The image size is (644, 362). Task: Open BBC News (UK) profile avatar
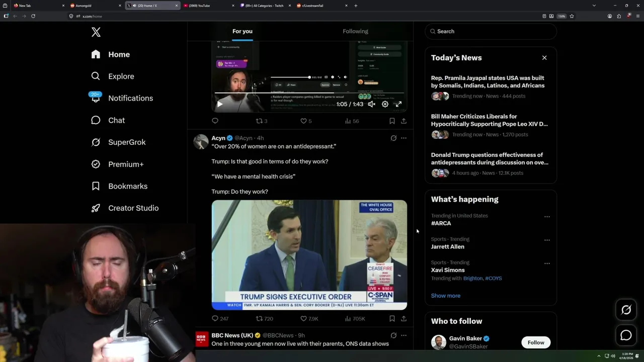(x=201, y=339)
